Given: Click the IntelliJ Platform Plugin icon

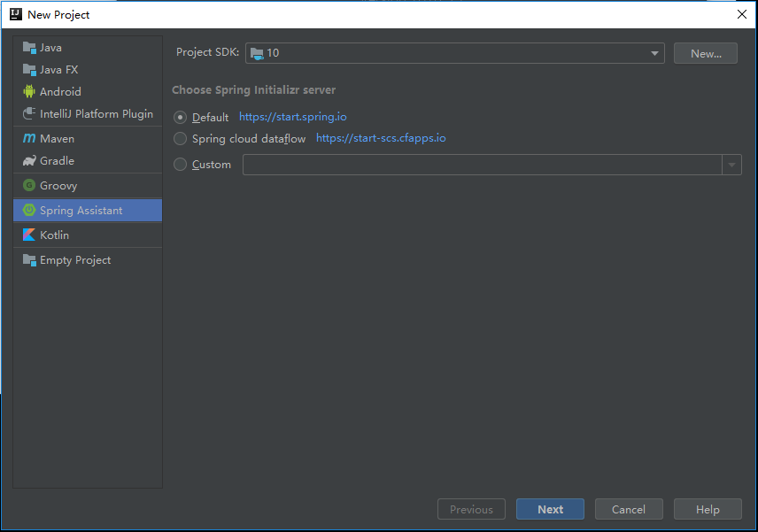Looking at the screenshot, I should (x=29, y=113).
